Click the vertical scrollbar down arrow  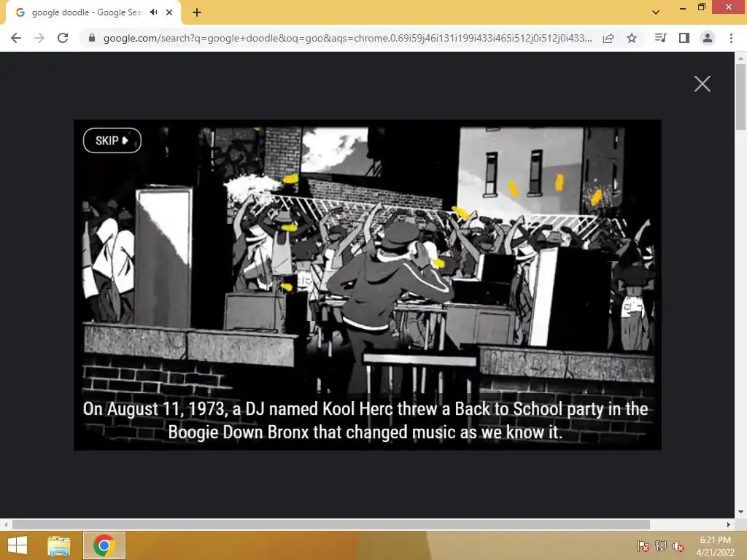(x=740, y=512)
